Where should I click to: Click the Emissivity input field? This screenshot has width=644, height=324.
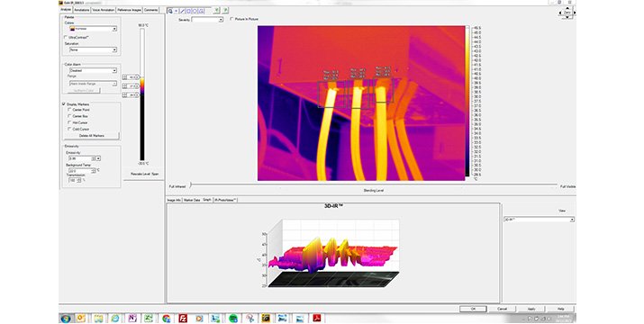pos(80,158)
